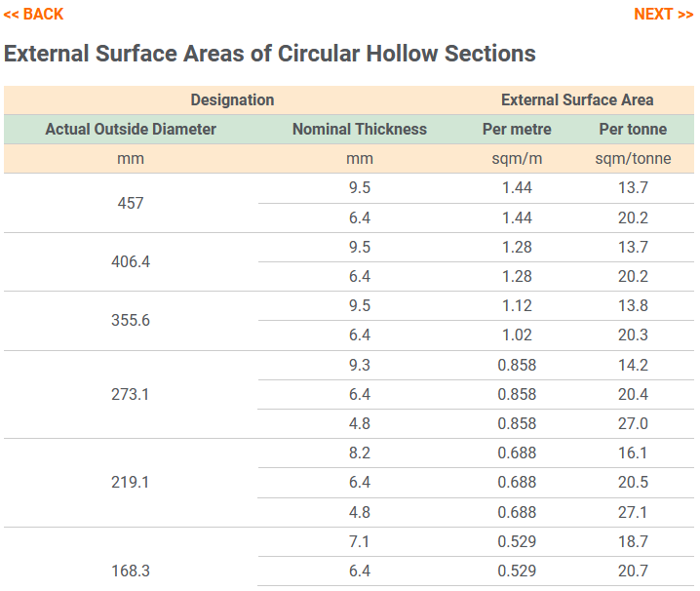Screen dimensions: 700x591
Task: Click the "Nominal Thickness" column header
Action: click(x=360, y=129)
